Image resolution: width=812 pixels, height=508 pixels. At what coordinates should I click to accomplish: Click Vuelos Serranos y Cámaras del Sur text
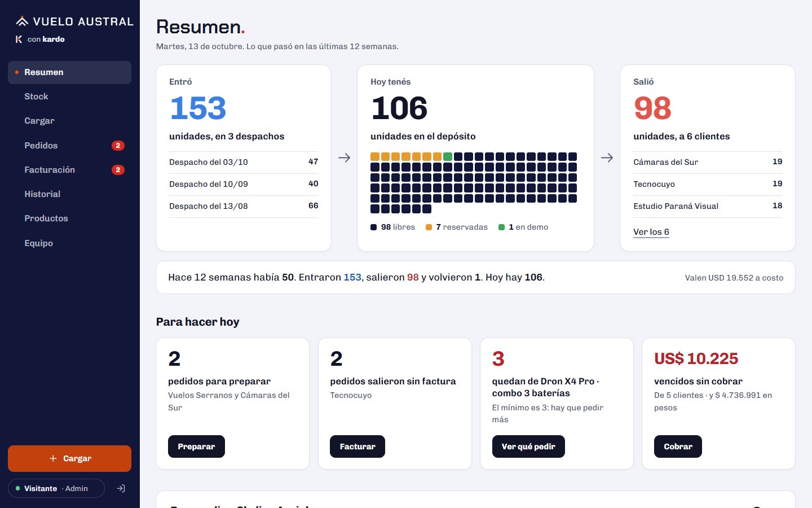click(229, 401)
